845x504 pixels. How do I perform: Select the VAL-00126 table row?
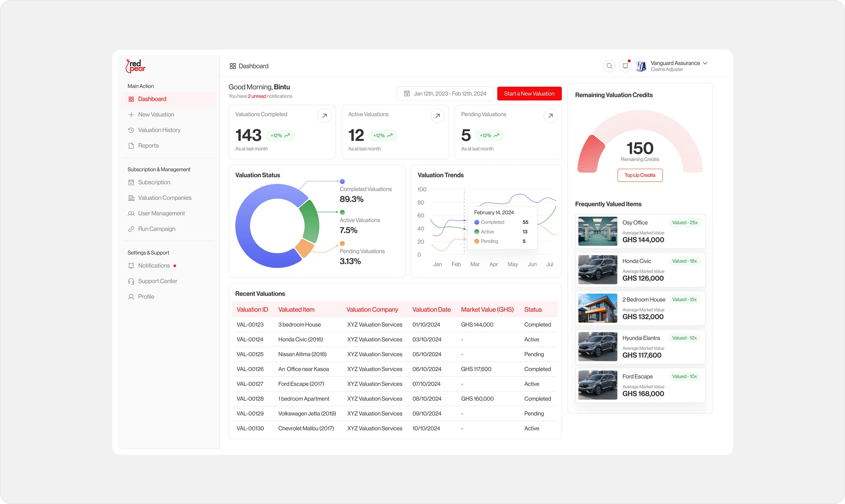pos(395,369)
